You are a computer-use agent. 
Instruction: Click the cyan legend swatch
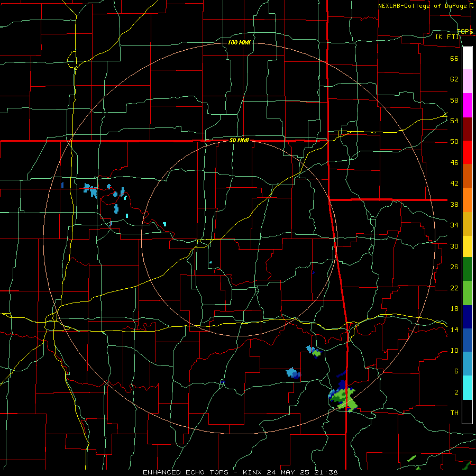coord(467,388)
